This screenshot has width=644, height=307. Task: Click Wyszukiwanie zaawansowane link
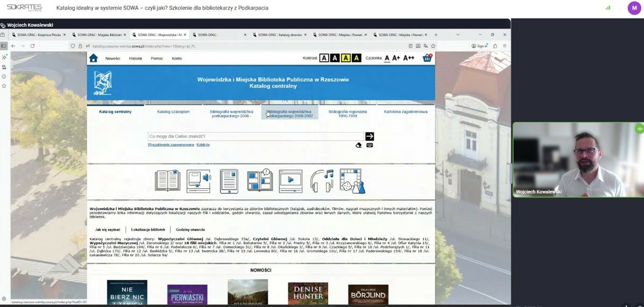[171, 145]
